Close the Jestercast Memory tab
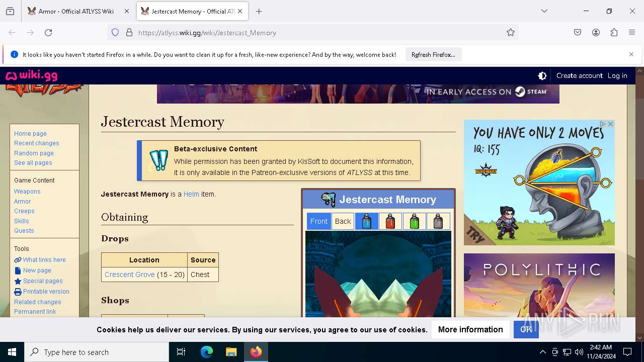The image size is (644, 362). [239, 11]
